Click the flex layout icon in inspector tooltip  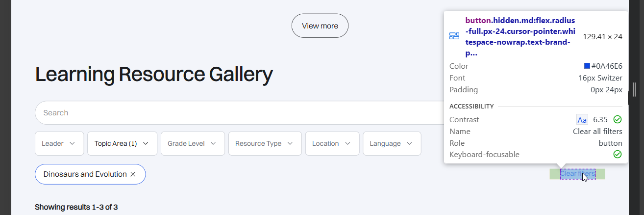(454, 36)
